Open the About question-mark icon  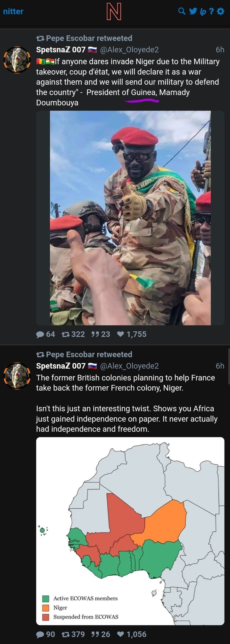[211, 11]
